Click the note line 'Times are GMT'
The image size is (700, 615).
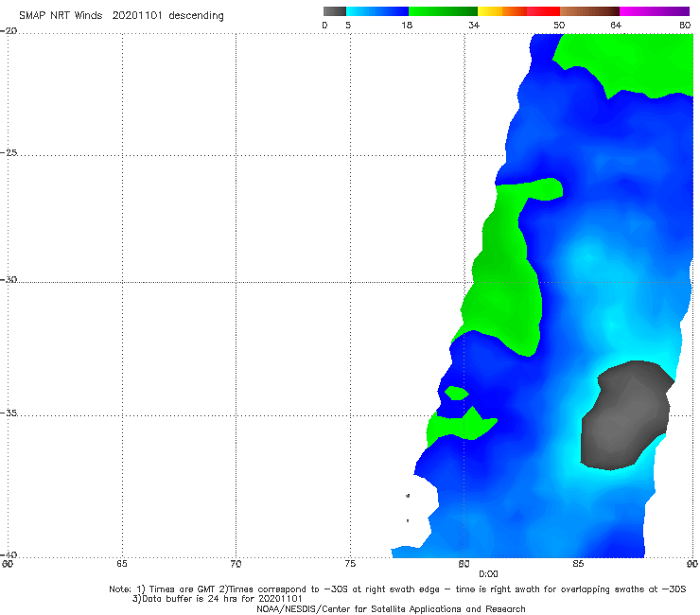pyautogui.click(x=182, y=589)
